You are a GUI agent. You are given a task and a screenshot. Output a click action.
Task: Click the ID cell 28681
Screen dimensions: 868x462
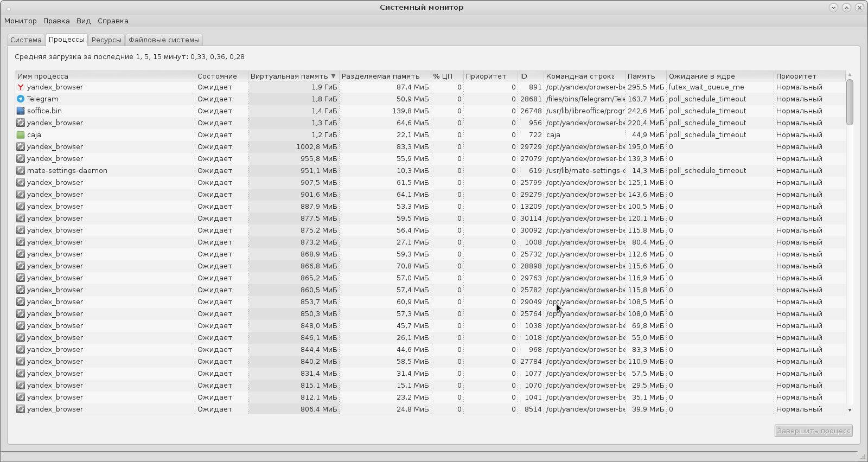pyautogui.click(x=531, y=99)
